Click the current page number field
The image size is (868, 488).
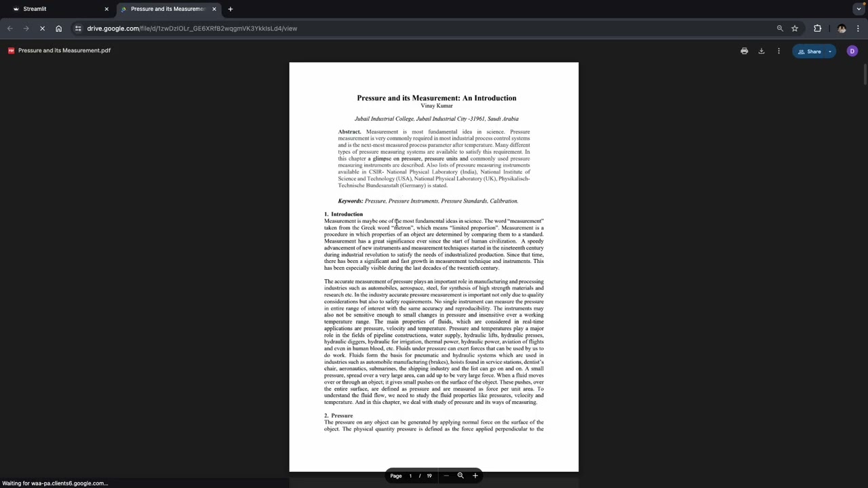[x=410, y=476]
